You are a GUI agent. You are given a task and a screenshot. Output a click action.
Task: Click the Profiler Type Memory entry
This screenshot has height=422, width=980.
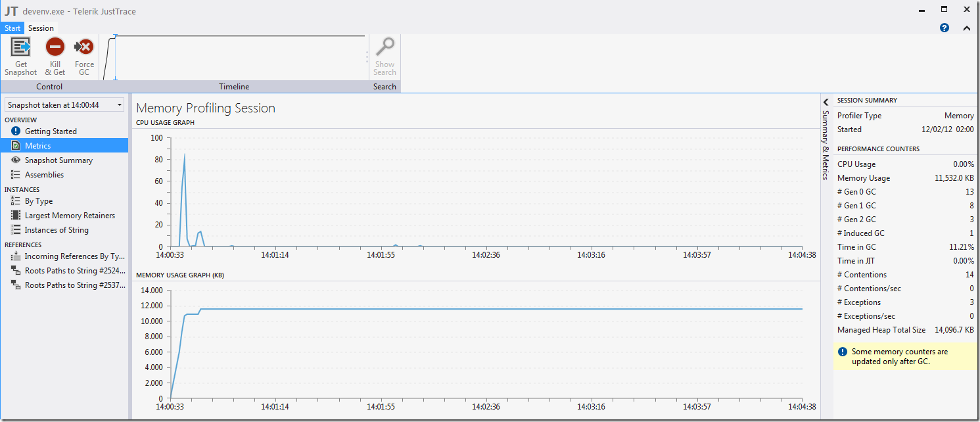905,116
